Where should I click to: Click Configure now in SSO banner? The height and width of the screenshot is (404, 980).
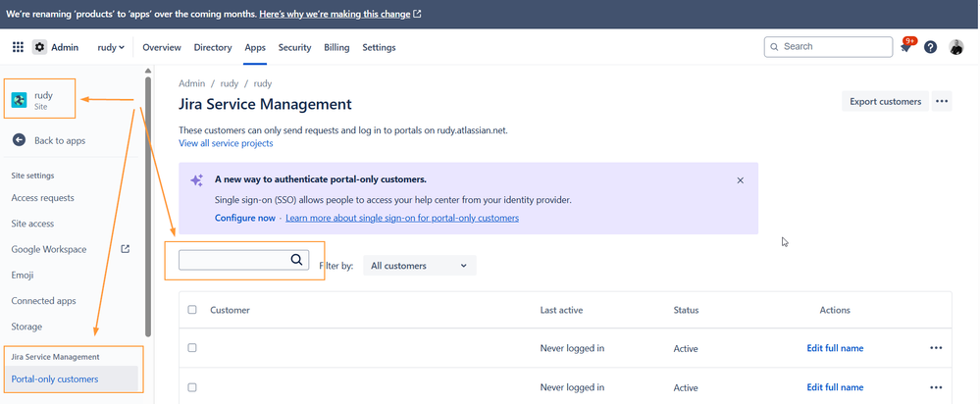point(245,218)
